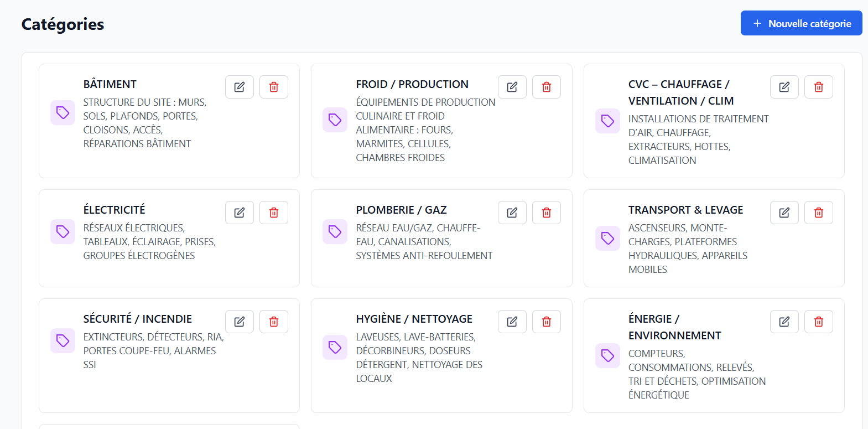Viewport: 868px width, 429px height.
Task: Delete the PLOMBERIE / GAZ category
Action: (547, 213)
